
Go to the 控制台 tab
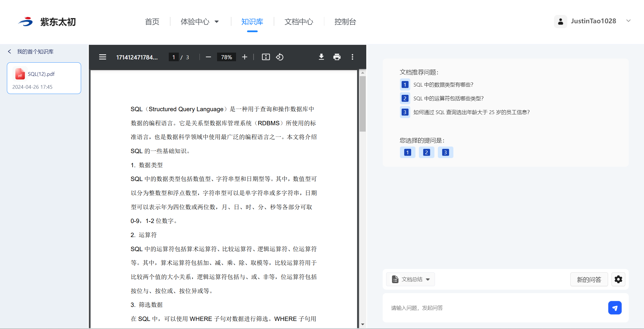click(345, 22)
